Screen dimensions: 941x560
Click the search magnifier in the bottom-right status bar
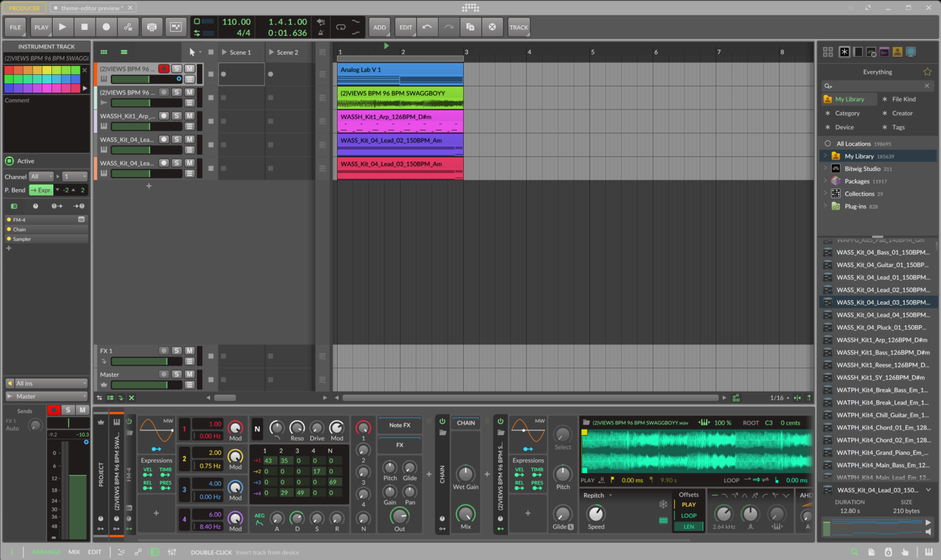pyautogui.click(x=854, y=552)
